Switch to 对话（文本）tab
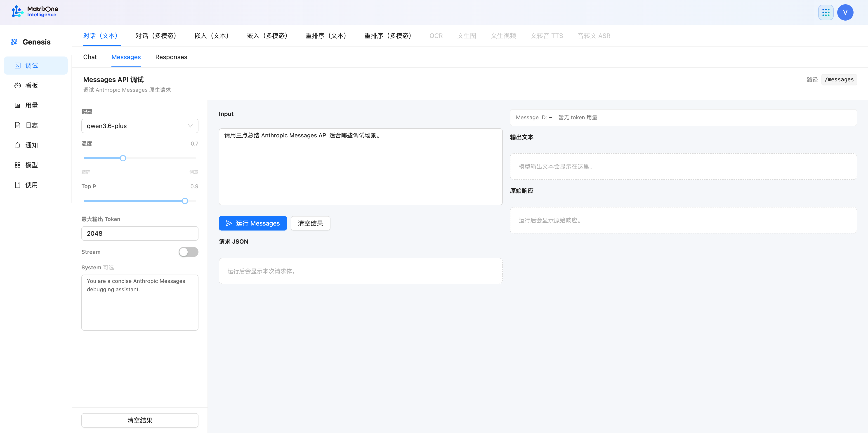The height and width of the screenshot is (433, 868). (102, 36)
